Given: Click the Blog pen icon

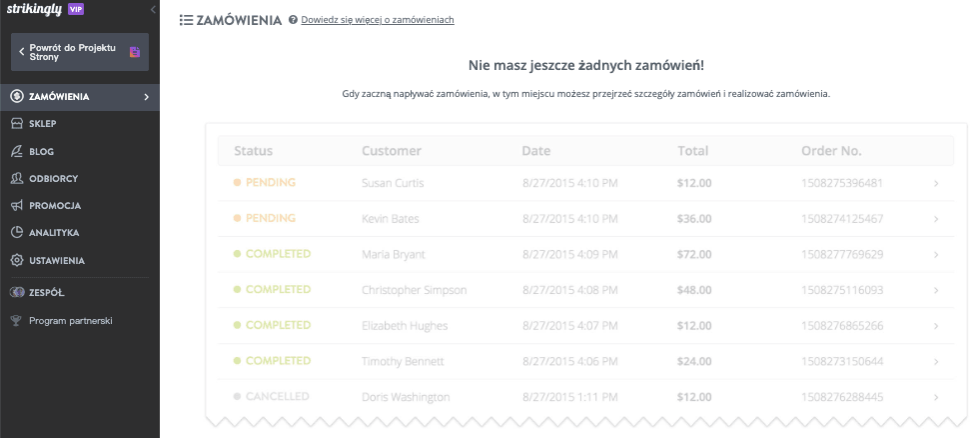Looking at the screenshot, I should coord(17,151).
